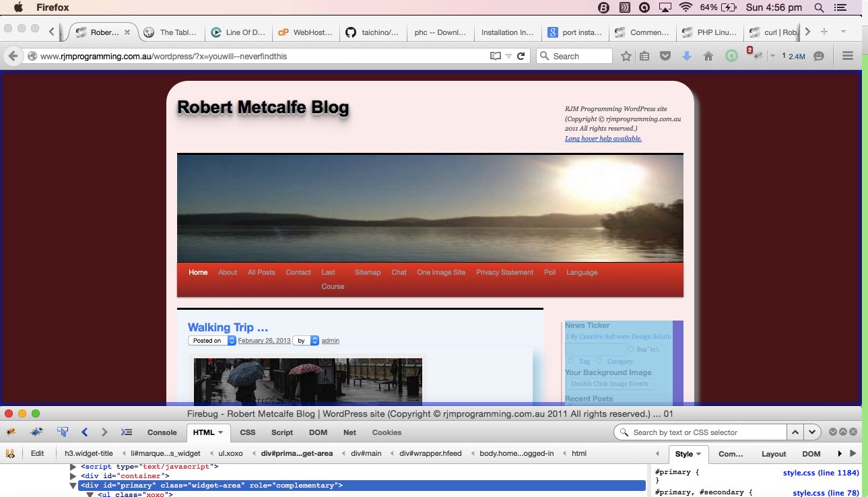Switch to Firebug Cookies tab

(x=387, y=432)
